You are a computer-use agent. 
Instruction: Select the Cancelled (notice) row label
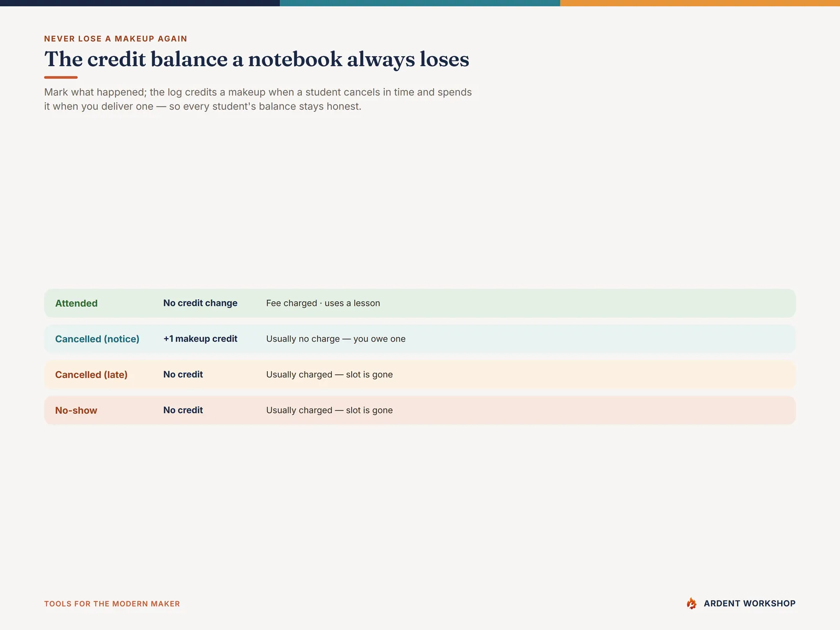[97, 339]
